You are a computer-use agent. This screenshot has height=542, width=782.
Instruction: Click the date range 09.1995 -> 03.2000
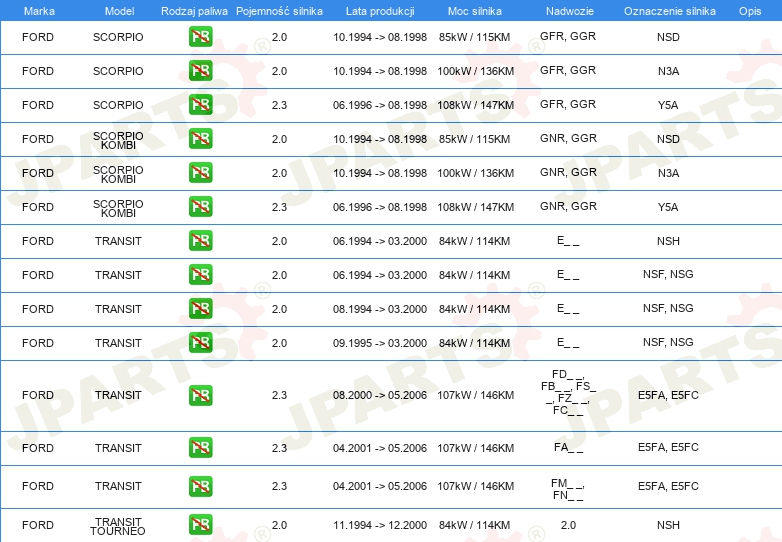click(380, 343)
